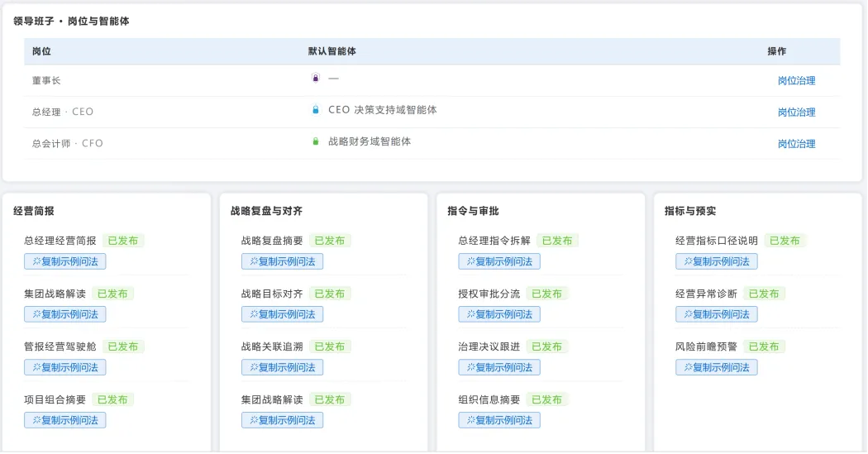Copy example question for 战略目标对齐
Screen dimensions: 868x454
point(283,314)
